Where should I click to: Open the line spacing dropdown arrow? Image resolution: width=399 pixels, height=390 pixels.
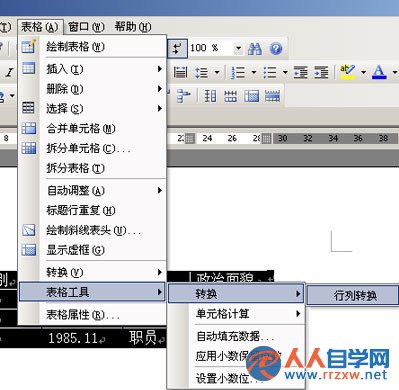point(217,72)
